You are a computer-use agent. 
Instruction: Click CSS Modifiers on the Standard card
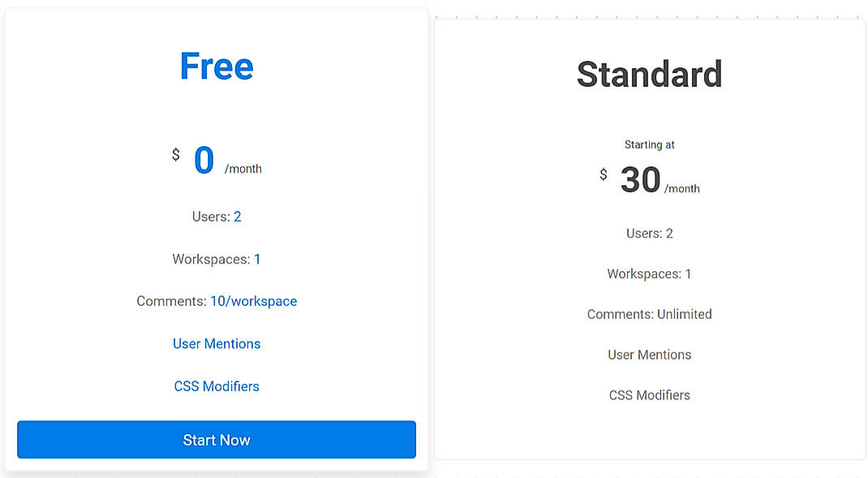(x=649, y=395)
